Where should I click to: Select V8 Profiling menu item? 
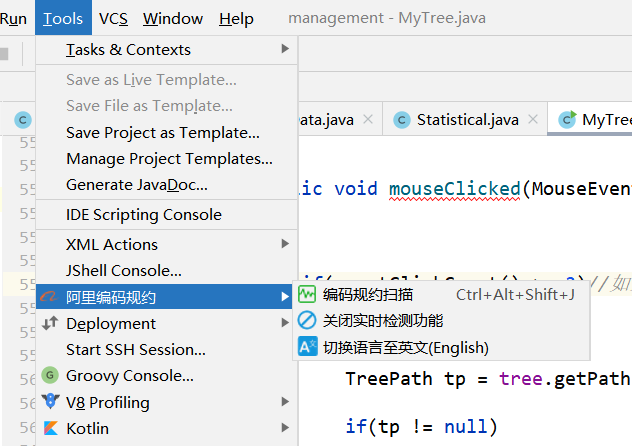point(166,402)
